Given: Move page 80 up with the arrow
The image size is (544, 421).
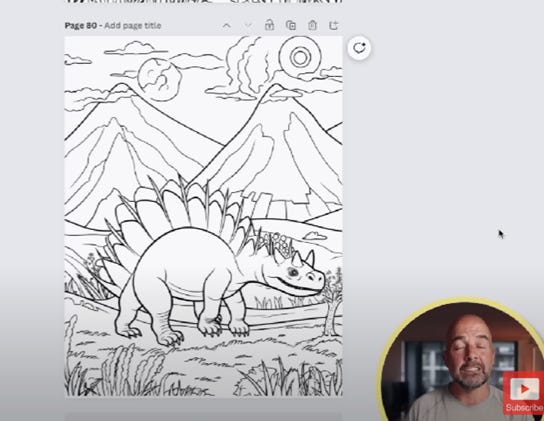Looking at the screenshot, I should (226, 25).
